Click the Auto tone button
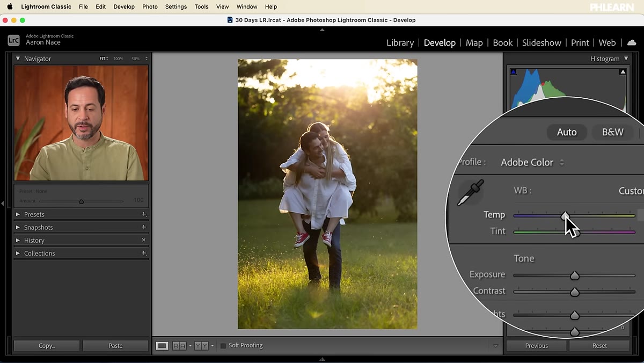The width and height of the screenshot is (644, 363). [x=567, y=132]
